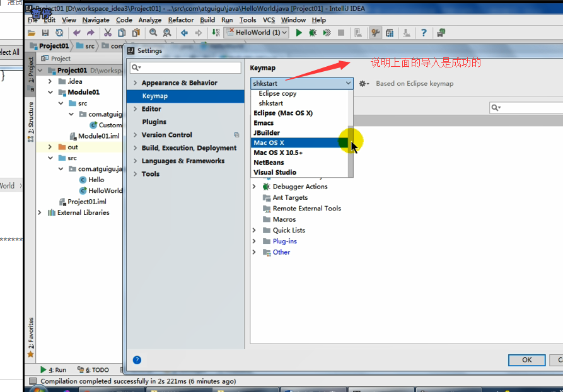Image resolution: width=563 pixels, height=392 pixels.
Task: Select Debugger Actions keymap group
Action: click(x=295, y=187)
